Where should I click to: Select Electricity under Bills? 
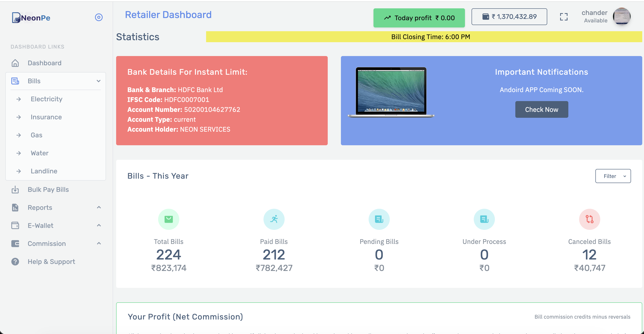pyautogui.click(x=46, y=99)
